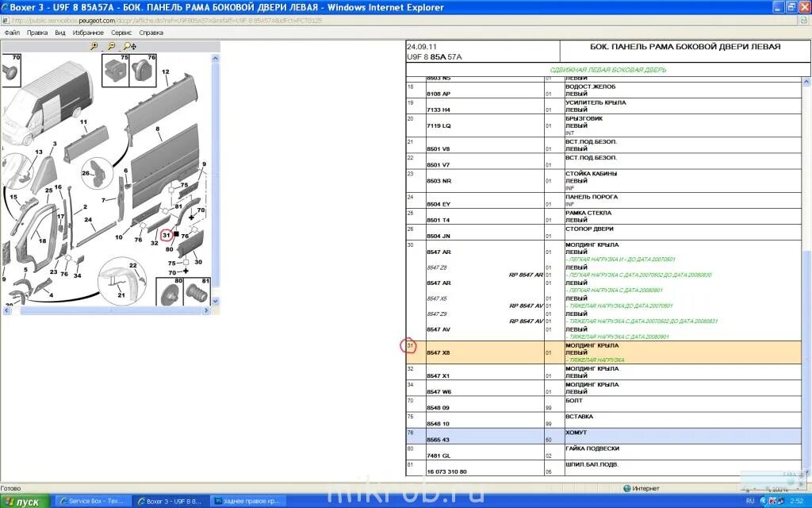Click the clip 75 inset thumbnail
The image size is (812, 508).
tap(116, 70)
